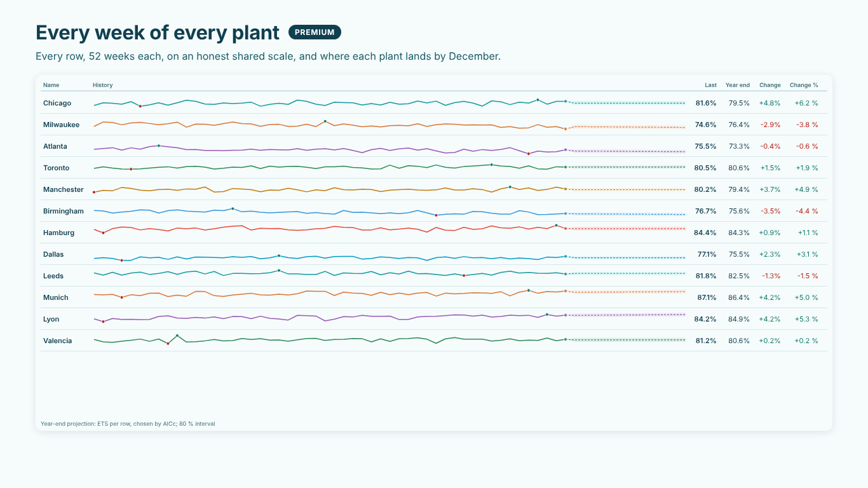Pick the Leeds plant name

pyautogui.click(x=53, y=276)
